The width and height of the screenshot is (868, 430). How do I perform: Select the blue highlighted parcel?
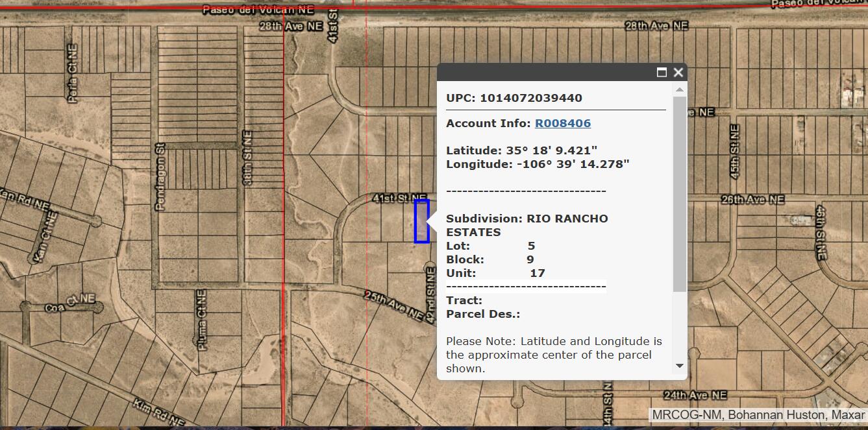(421, 221)
